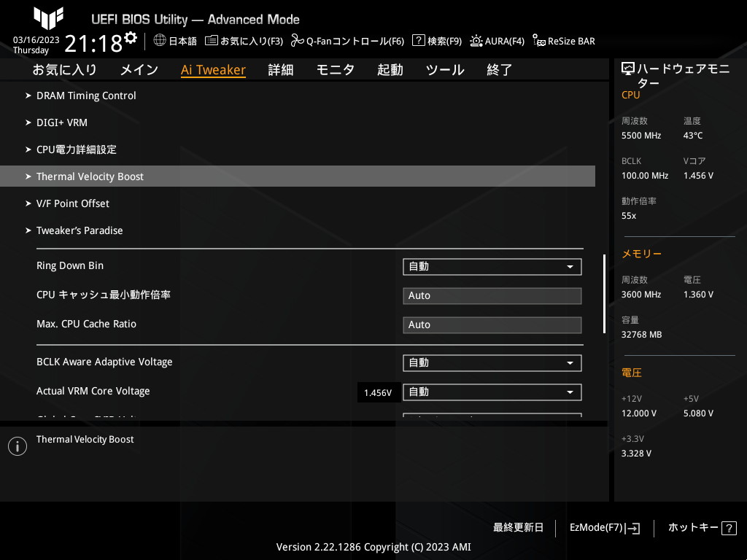Click the settings list scrollbar
The height and width of the screenshot is (560, 747).
click(x=605, y=294)
